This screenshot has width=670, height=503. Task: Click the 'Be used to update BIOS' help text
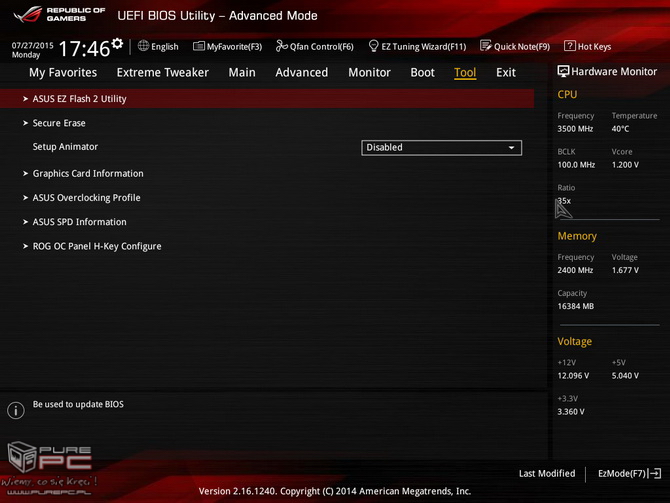click(78, 404)
